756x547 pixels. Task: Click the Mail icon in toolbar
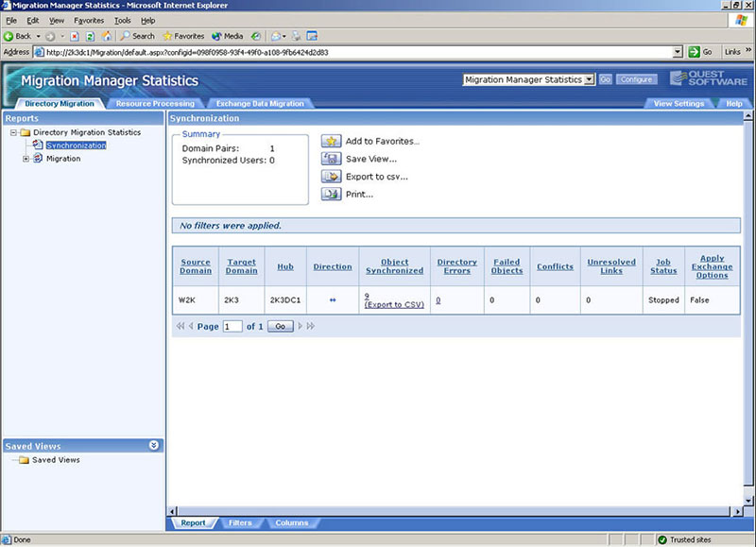tap(276, 36)
